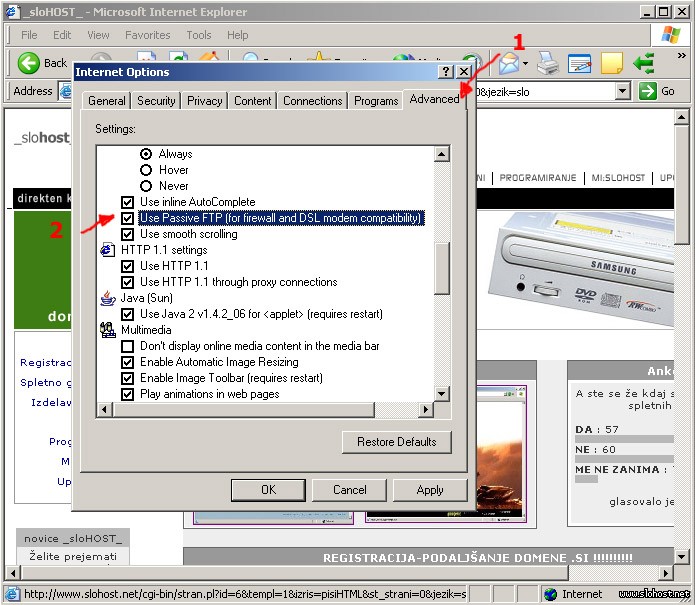
Task: Click the green Go arrow button
Action: [x=648, y=91]
